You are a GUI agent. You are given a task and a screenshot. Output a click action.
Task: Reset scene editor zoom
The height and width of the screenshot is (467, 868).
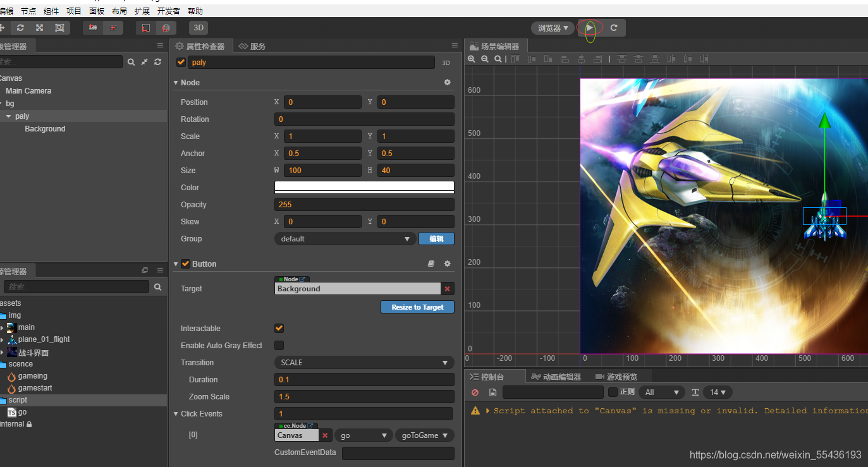pos(498,59)
